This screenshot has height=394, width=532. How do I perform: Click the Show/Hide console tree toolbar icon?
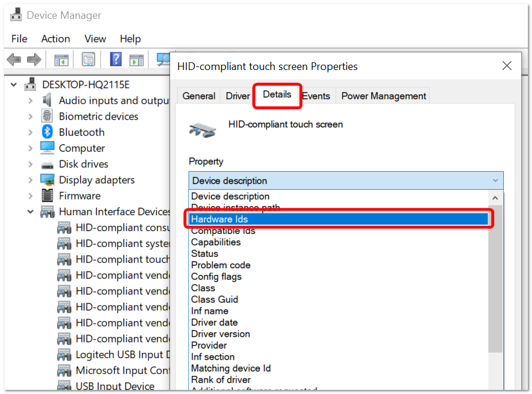coord(61,61)
